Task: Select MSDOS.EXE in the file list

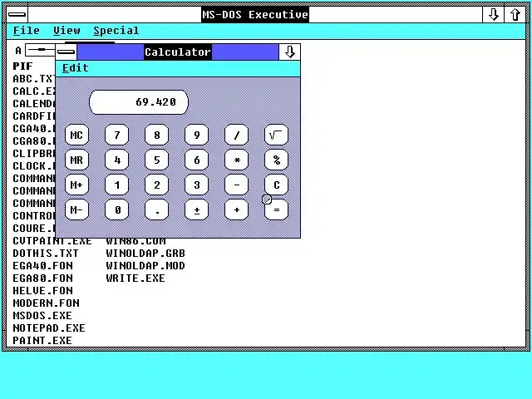Action: click(42, 316)
